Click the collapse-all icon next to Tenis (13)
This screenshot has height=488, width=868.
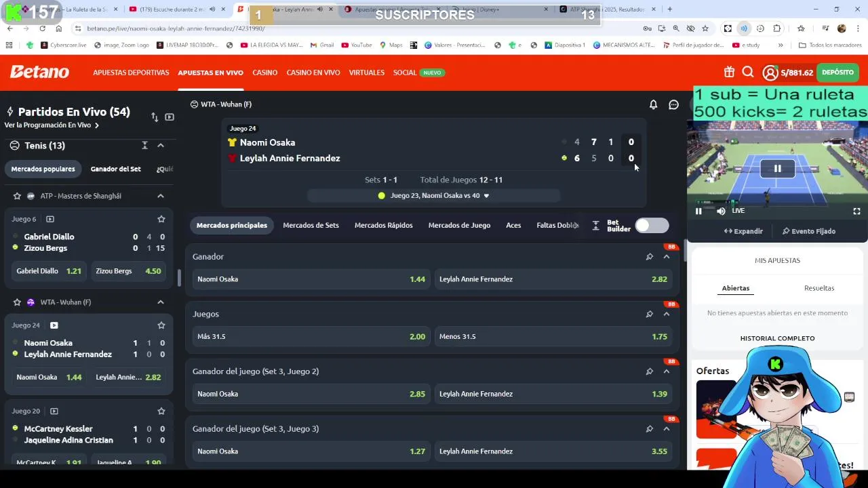click(144, 146)
